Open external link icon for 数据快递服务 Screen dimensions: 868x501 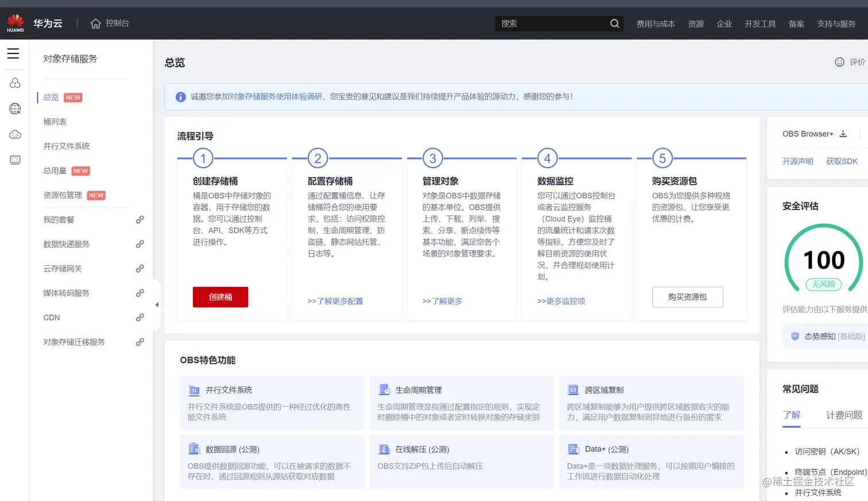[x=139, y=244]
